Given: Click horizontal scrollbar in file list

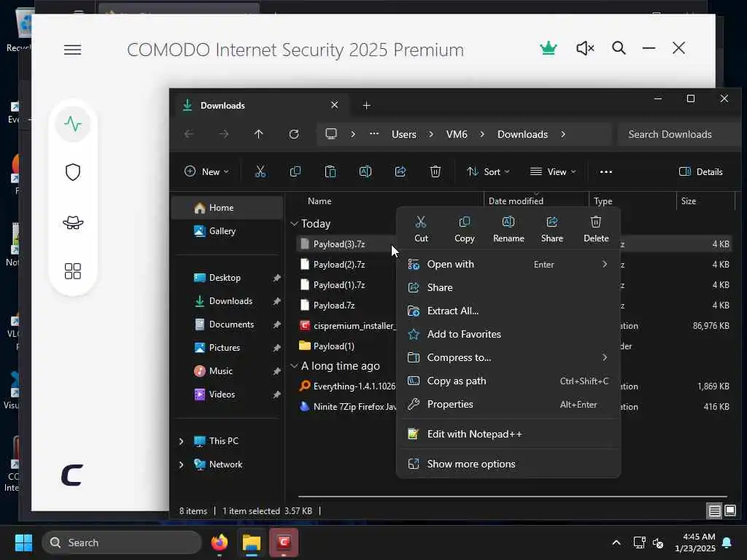Looking at the screenshot, I should [513, 496].
